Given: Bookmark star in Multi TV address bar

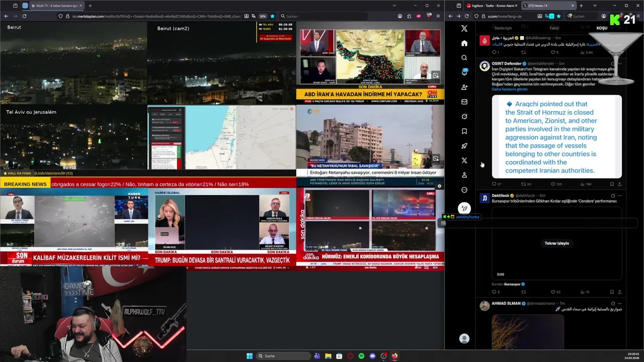Looking at the screenshot, I should coord(272,16).
